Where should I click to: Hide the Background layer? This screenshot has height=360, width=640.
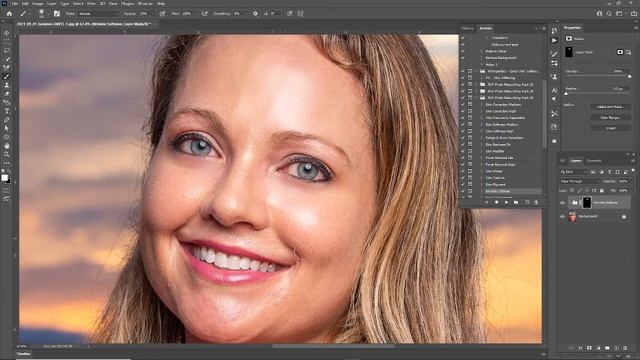tap(562, 217)
